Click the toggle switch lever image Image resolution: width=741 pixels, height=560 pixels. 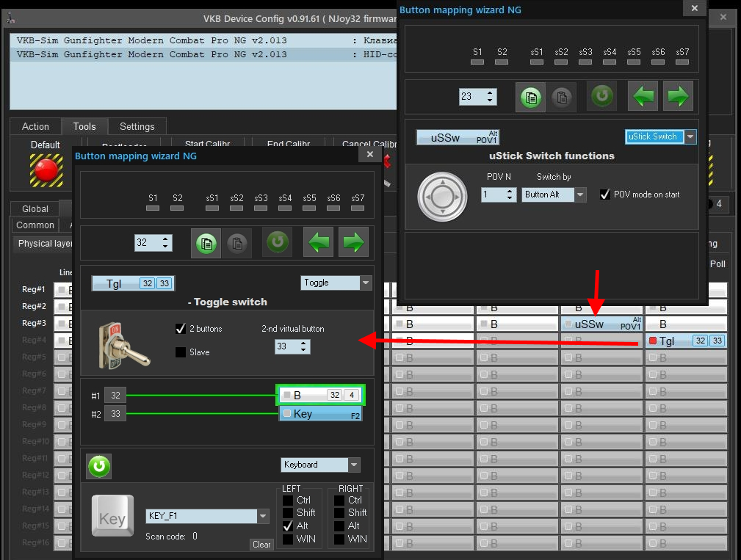pos(124,346)
